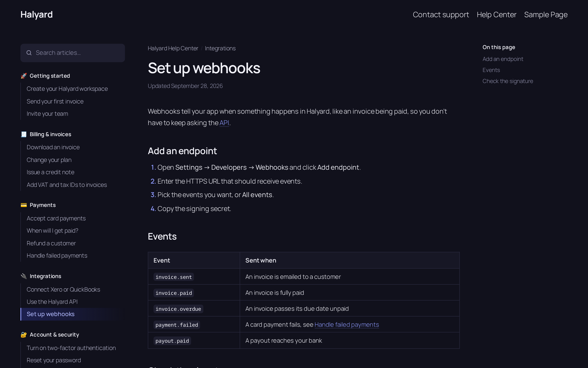The image size is (588, 368).
Task: Open Reset your password article
Action: click(54, 360)
